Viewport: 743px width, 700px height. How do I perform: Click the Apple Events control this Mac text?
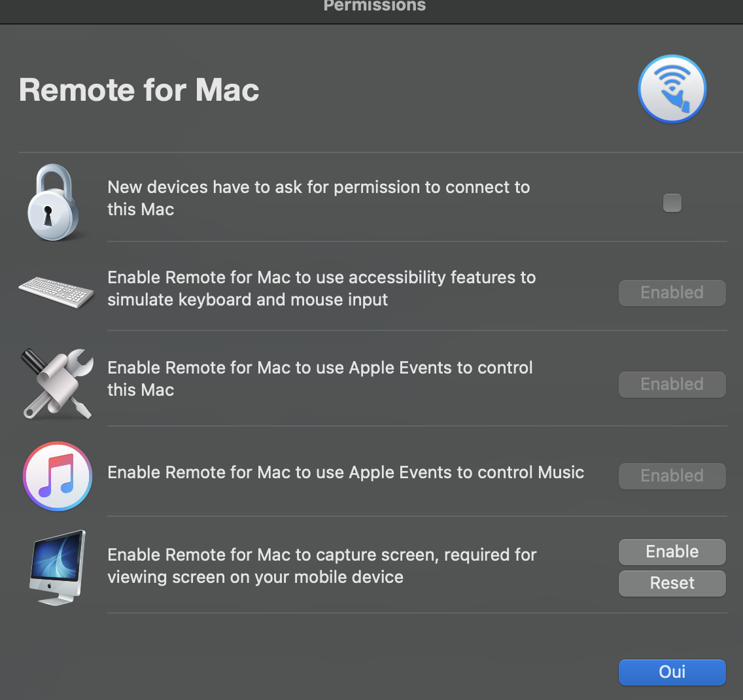click(x=320, y=379)
